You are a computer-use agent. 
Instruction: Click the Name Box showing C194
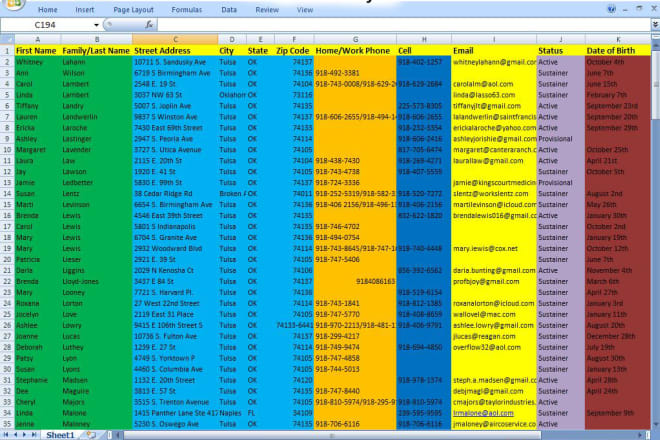click(45, 25)
